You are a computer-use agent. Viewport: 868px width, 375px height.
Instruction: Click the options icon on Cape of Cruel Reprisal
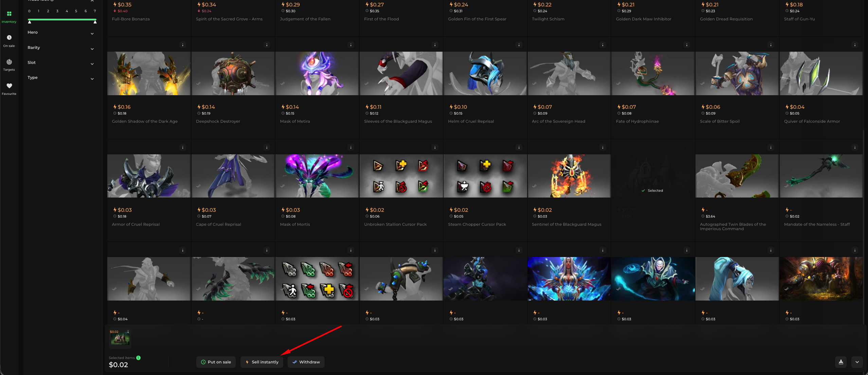pos(267,148)
